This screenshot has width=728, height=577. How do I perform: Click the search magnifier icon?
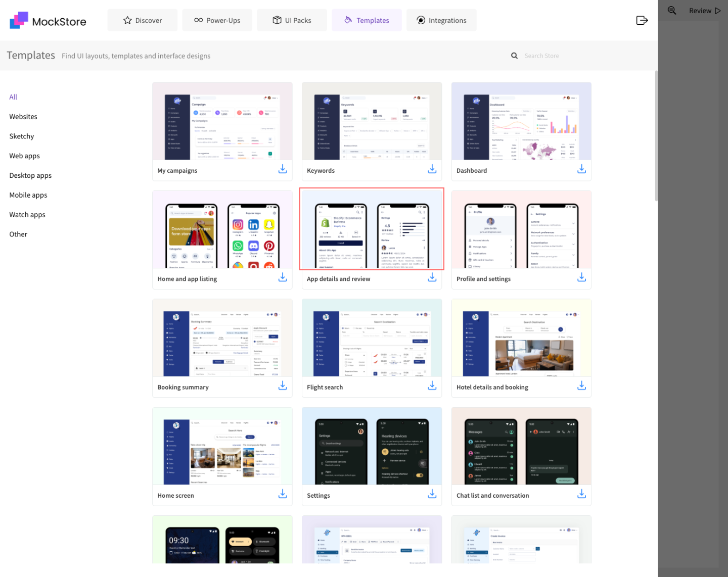514,56
